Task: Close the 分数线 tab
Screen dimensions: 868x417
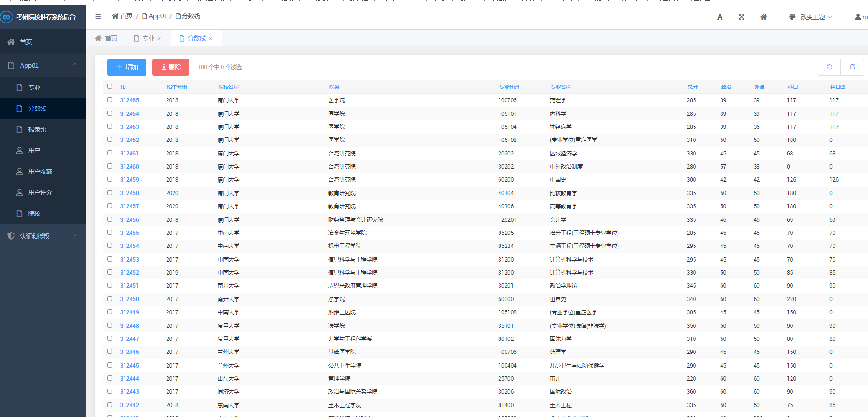Action: tap(211, 39)
